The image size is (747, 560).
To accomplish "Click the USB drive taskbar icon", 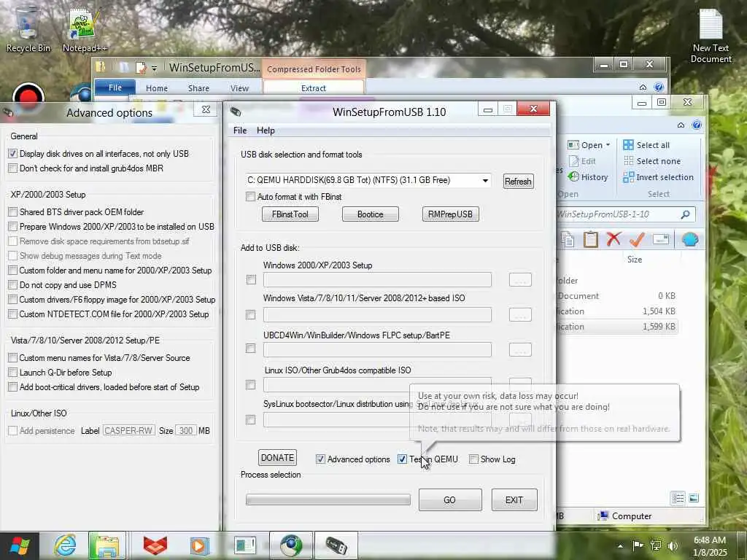I will [336, 545].
